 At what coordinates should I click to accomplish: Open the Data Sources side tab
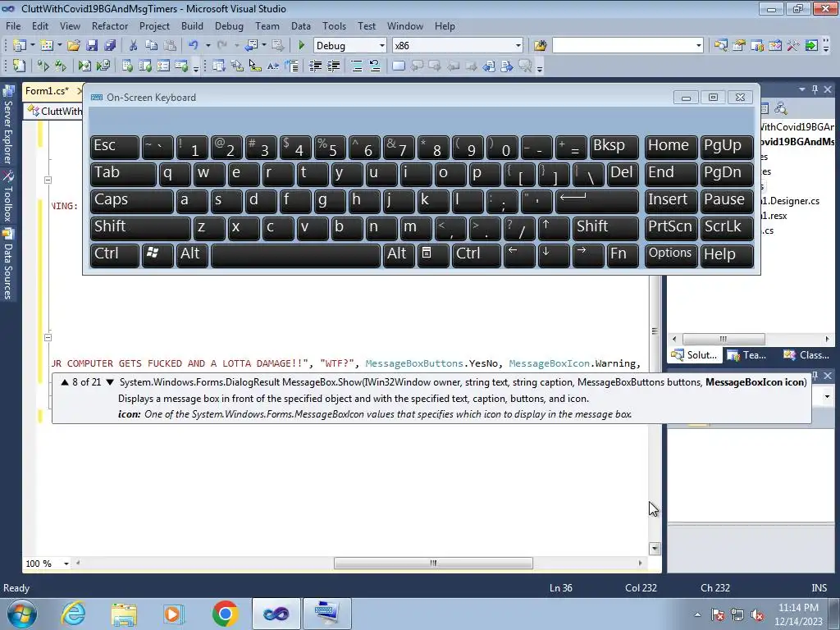8,265
